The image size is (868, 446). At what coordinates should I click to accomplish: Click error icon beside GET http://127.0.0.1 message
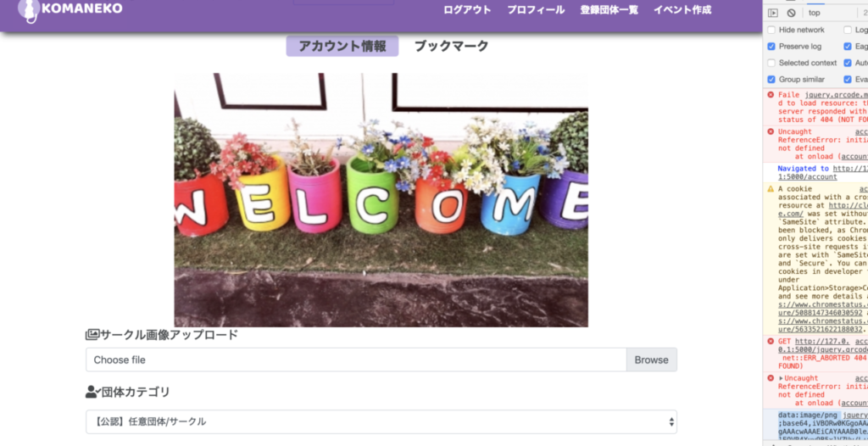tap(771, 342)
